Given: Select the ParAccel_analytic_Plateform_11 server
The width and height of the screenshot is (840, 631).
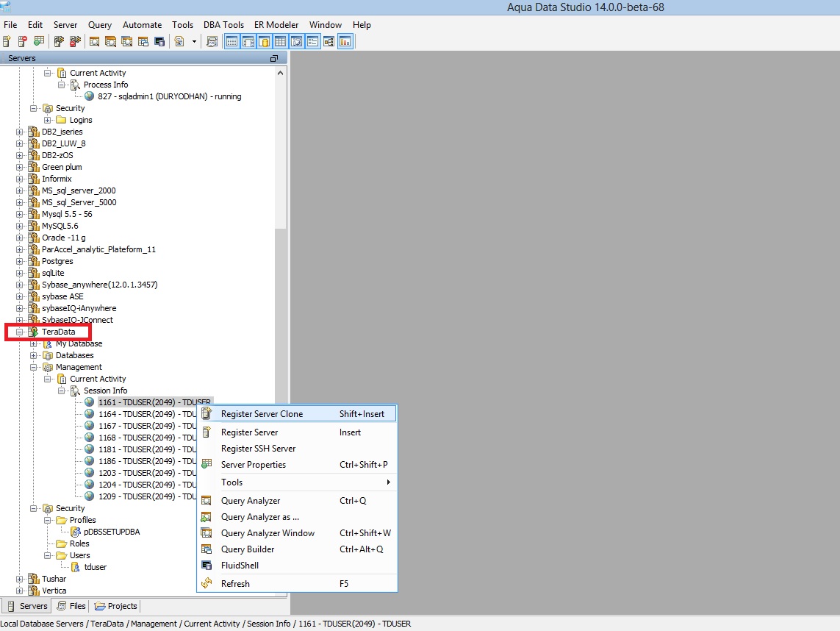Looking at the screenshot, I should click(98, 249).
